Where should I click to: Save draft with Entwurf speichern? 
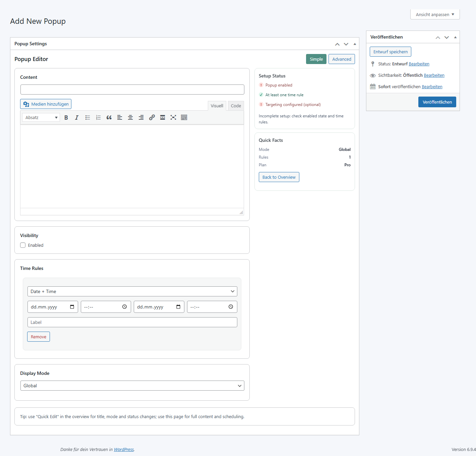(x=391, y=52)
